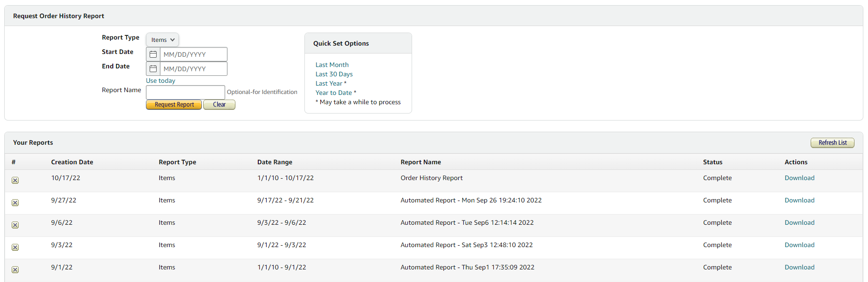
Task: Delete the 9/6/22 automated report row
Action: click(15, 225)
